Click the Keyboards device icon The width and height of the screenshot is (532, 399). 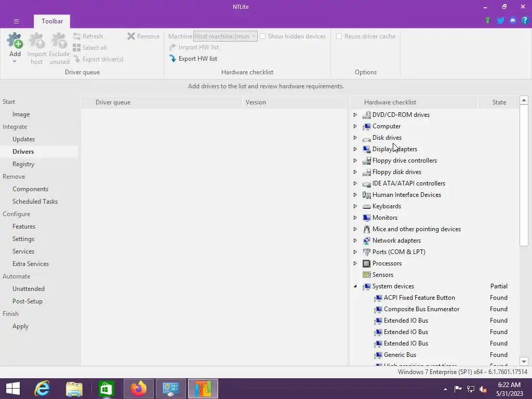coord(366,206)
